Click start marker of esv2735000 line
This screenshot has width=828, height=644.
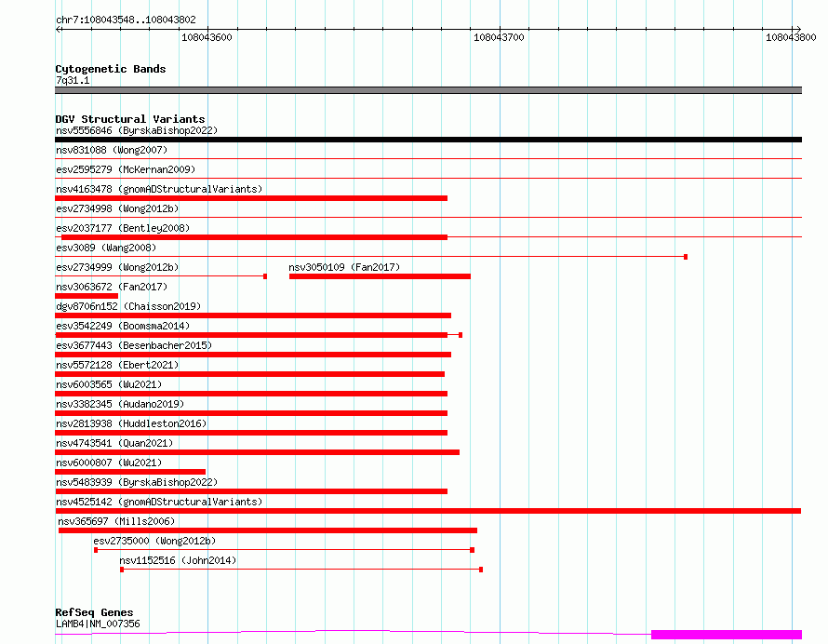96,550
